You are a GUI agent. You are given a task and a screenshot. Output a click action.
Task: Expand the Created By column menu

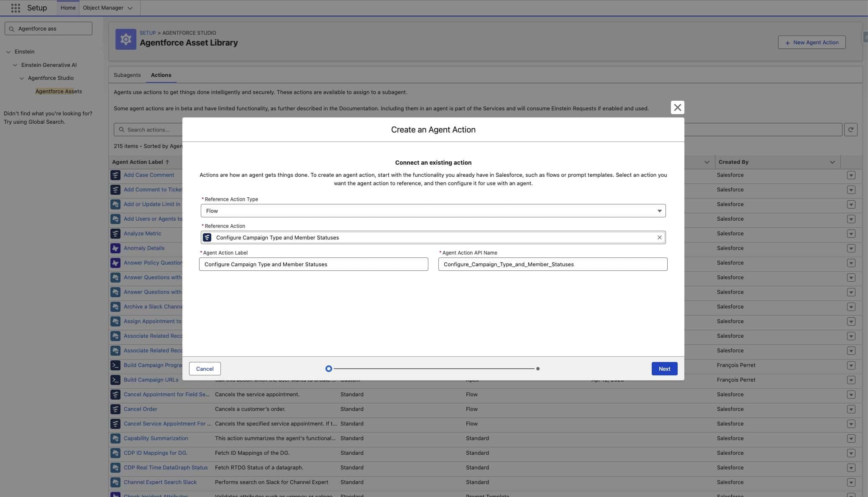[x=832, y=162]
